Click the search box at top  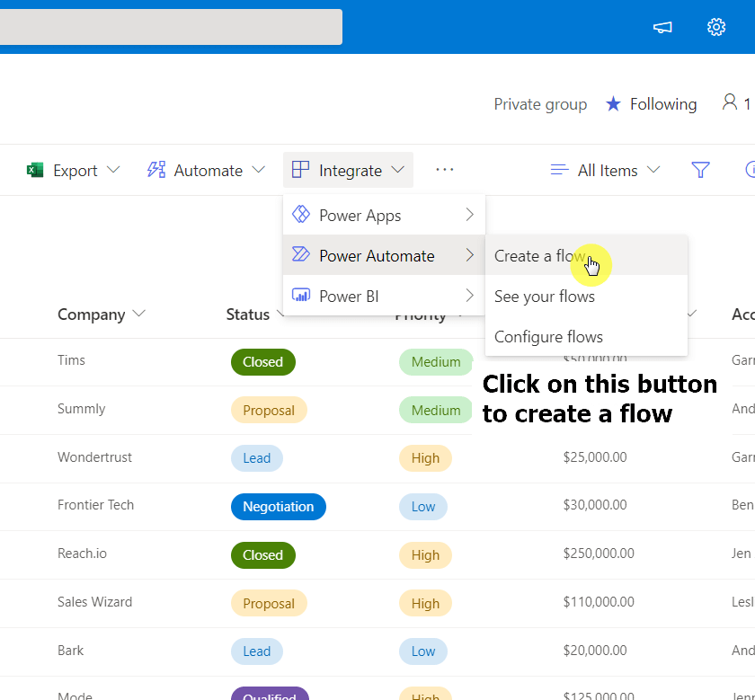[x=171, y=27]
